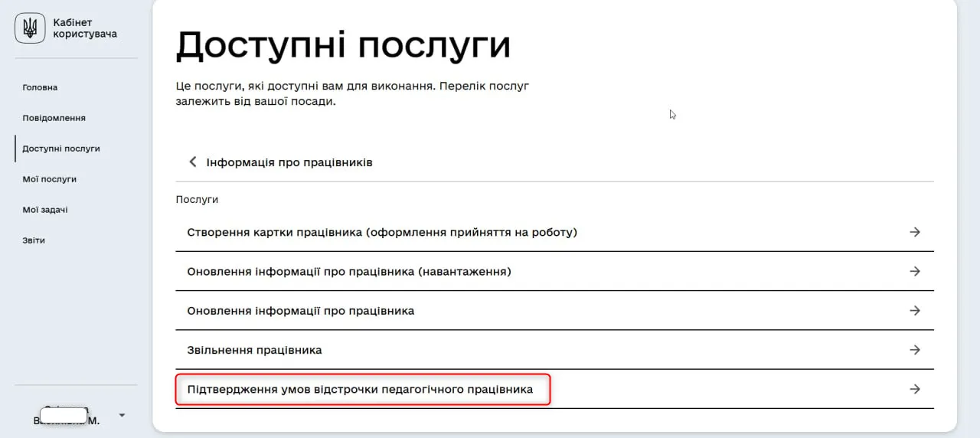
Task: Click arrow next to Оновлення інформації про працівника
Action: [x=914, y=311]
